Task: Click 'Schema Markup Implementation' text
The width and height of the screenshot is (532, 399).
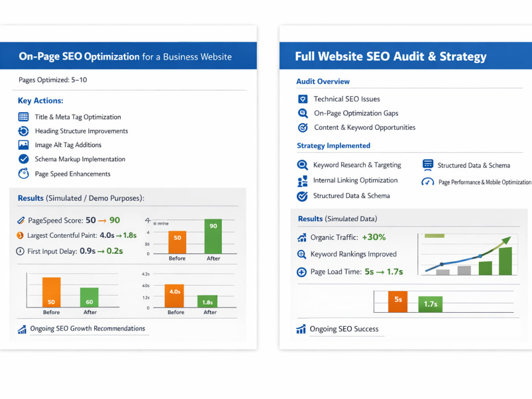Action: [80, 159]
